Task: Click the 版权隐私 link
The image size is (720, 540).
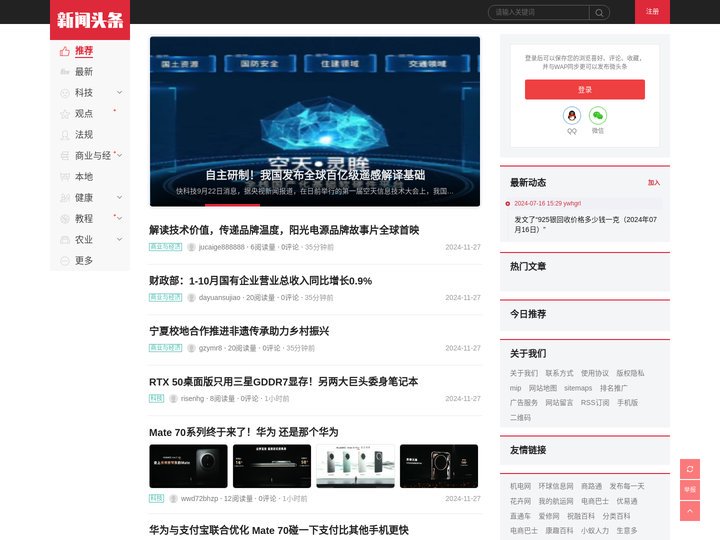Action: 630,373
